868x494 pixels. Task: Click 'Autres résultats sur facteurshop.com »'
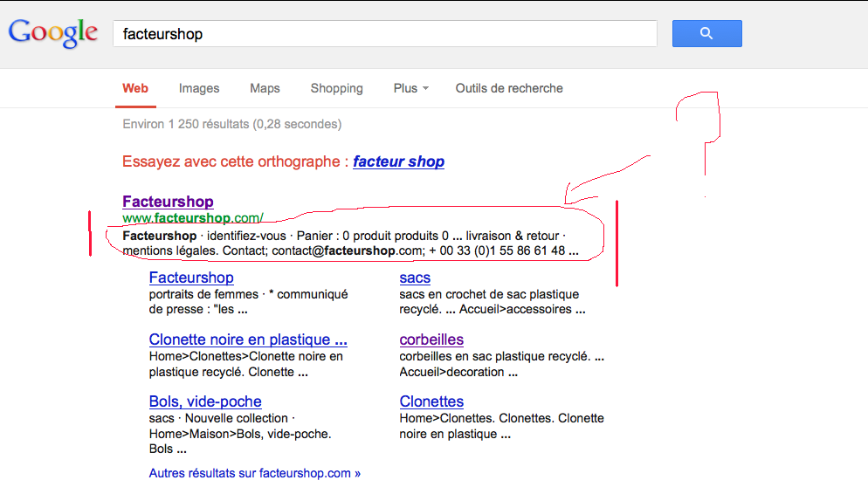pos(255,474)
